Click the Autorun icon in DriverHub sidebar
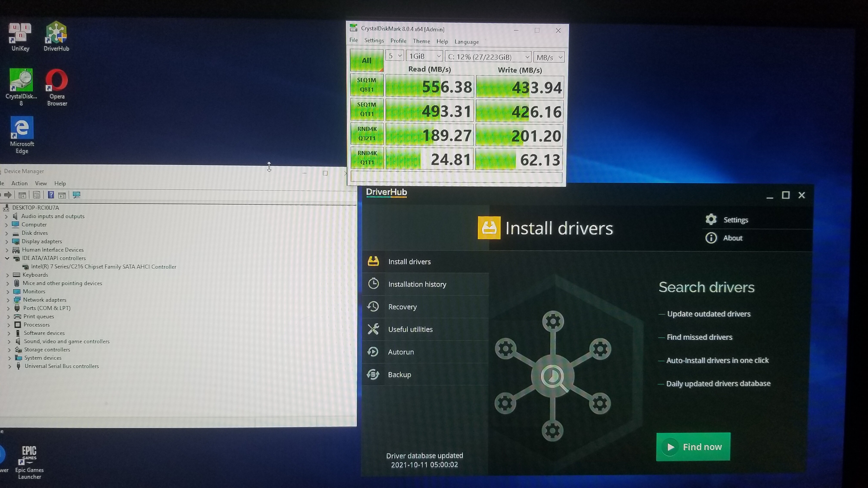868x488 pixels. tap(373, 352)
